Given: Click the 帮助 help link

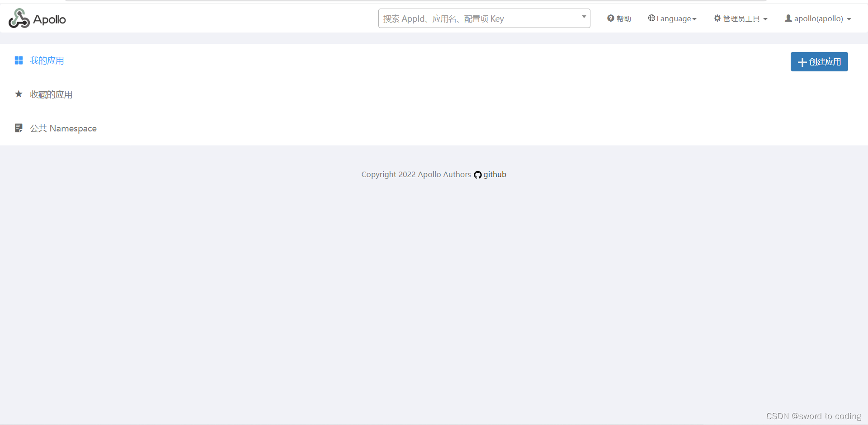Looking at the screenshot, I should pos(624,19).
